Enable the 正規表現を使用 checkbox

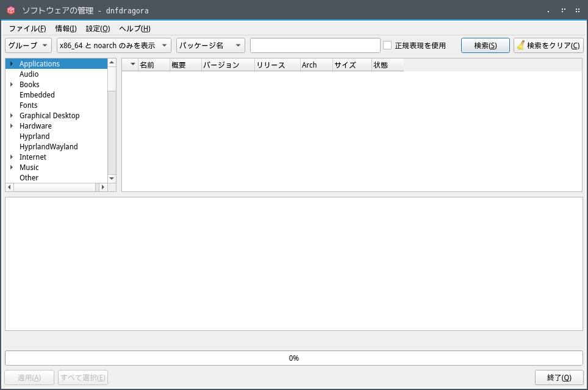(x=387, y=45)
